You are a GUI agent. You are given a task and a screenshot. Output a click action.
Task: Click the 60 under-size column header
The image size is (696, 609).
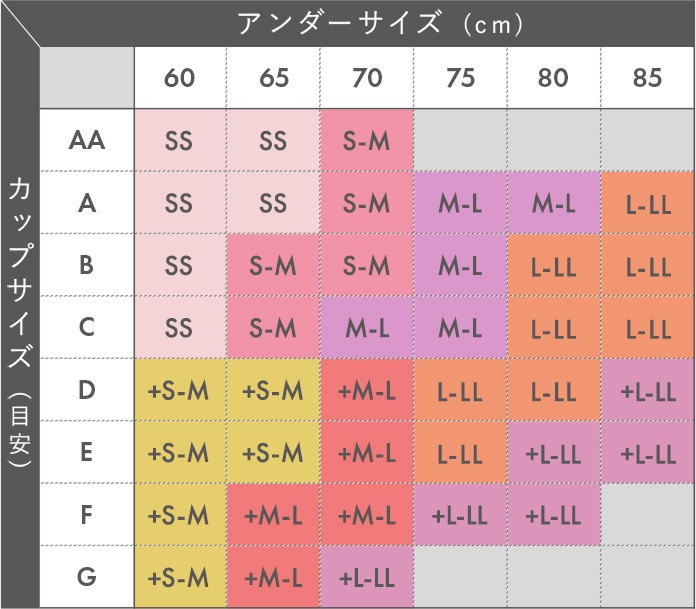click(180, 78)
